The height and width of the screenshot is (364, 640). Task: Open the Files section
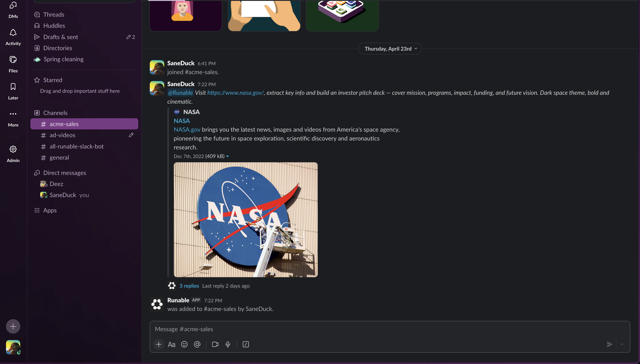pos(13,64)
